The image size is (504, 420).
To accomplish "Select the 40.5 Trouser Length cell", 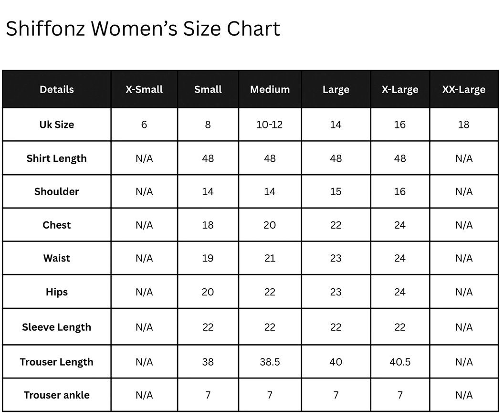I will click(x=400, y=362).
